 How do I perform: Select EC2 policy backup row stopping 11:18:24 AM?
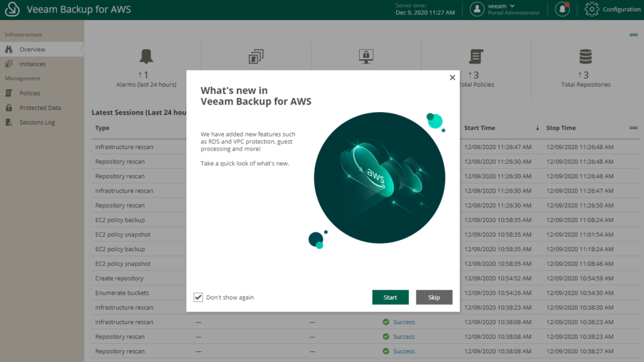[365, 249]
